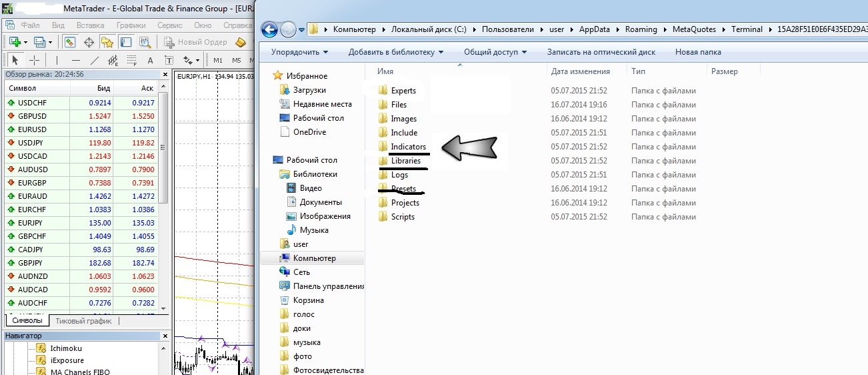Screen dimensions: 868x375
Task: Click the Scripts folder icon
Action: coord(383,216)
